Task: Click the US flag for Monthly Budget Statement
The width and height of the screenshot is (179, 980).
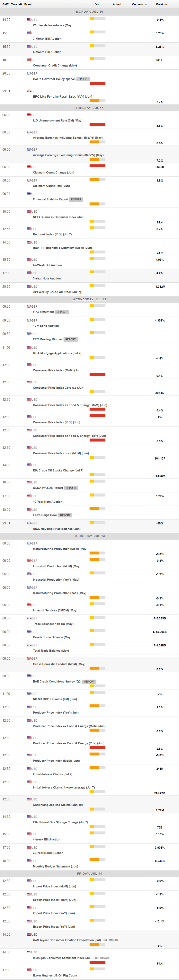Action: point(29,861)
